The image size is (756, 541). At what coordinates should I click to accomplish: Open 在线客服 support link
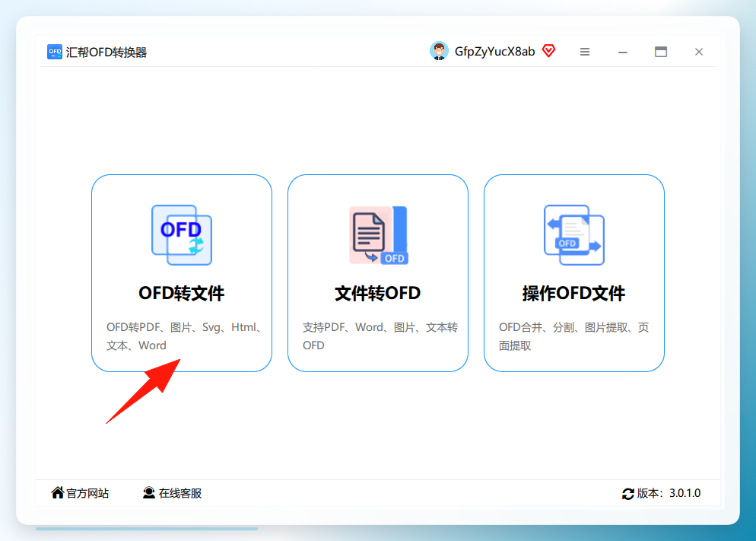click(179, 493)
